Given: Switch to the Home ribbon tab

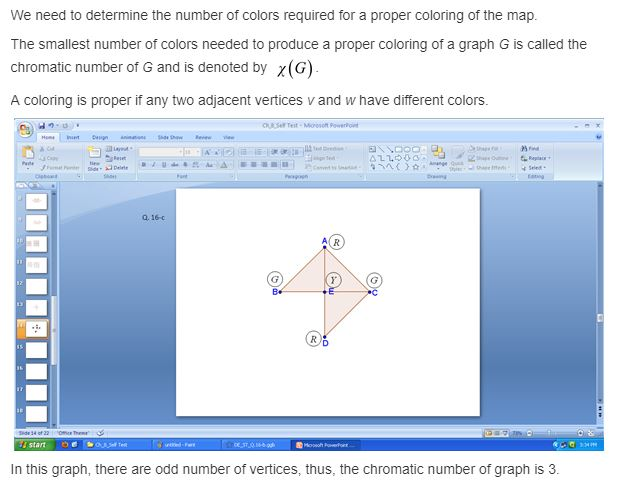Looking at the screenshot, I should click(48, 137).
